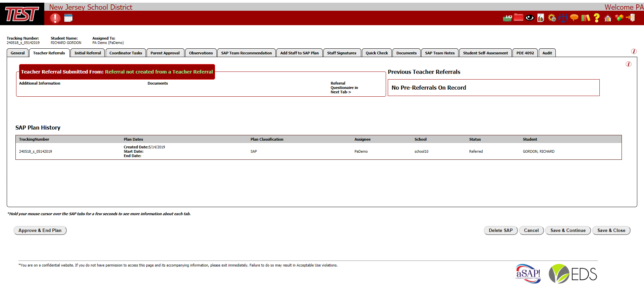Go to the Parent Approval tab
Image resolution: width=644 pixels, height=286 pixels.
(165, 53)
